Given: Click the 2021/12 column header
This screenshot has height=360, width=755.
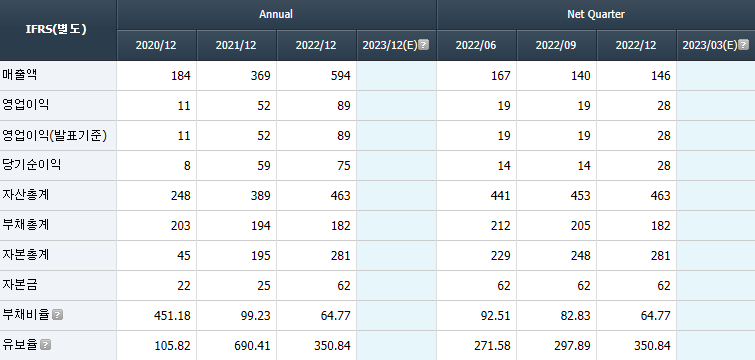Looking at the screenshot, I should click(236, 45).
